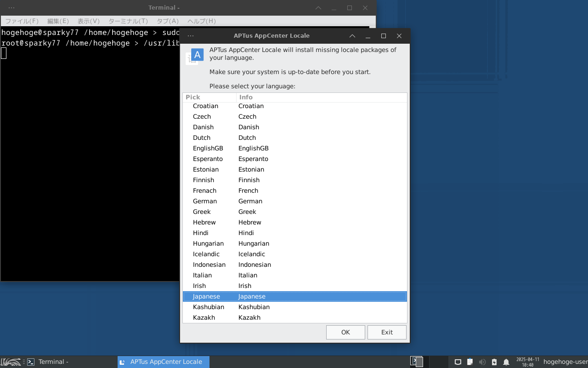Click the highlighted Japanese row
Viewport: 588px width, 368px height.
(x=295, y=296)
